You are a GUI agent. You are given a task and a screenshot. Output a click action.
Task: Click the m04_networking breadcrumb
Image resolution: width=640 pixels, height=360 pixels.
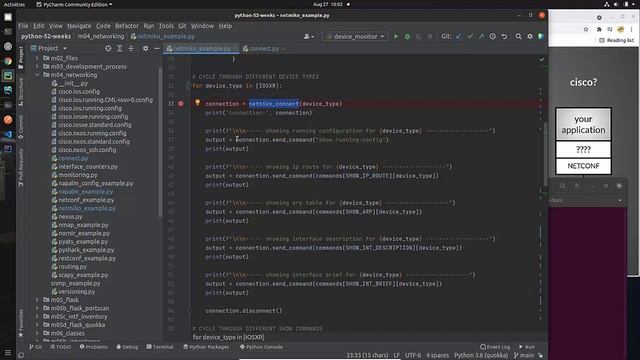(101, 36)
